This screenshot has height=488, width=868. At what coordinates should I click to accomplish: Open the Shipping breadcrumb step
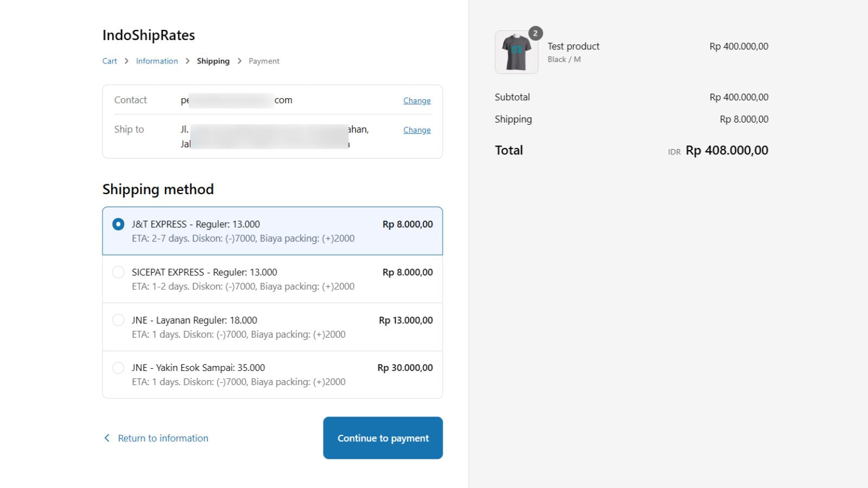coord(213,61)
